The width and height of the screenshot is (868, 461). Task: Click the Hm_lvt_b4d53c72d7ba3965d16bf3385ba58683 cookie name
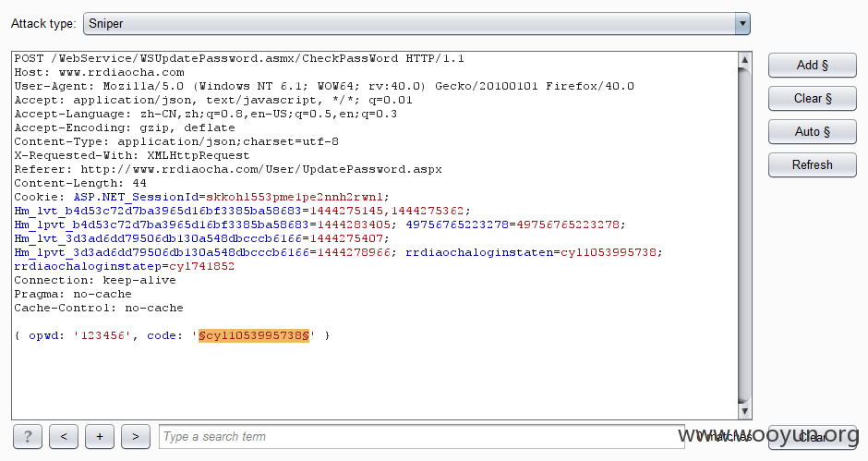158,212
